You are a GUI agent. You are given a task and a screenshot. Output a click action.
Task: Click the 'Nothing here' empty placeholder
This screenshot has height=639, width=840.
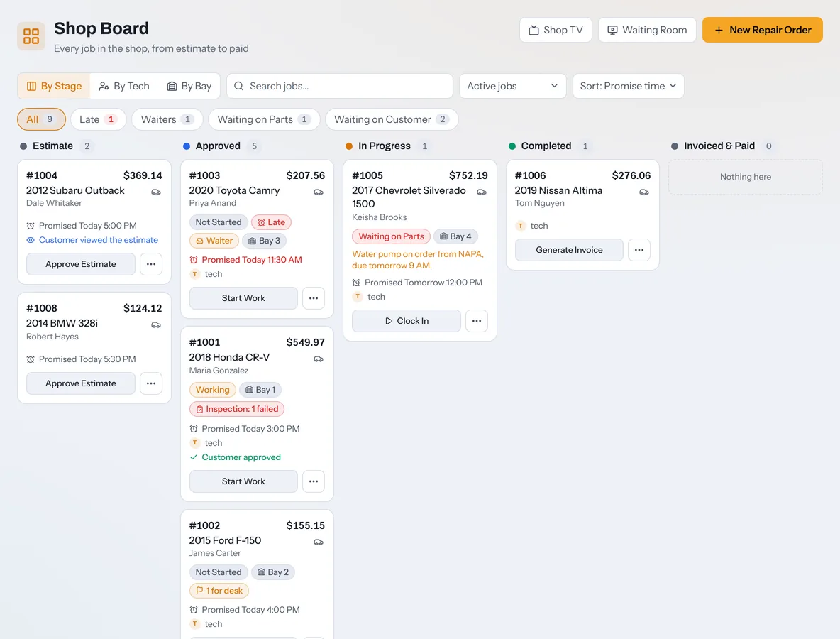745,177
